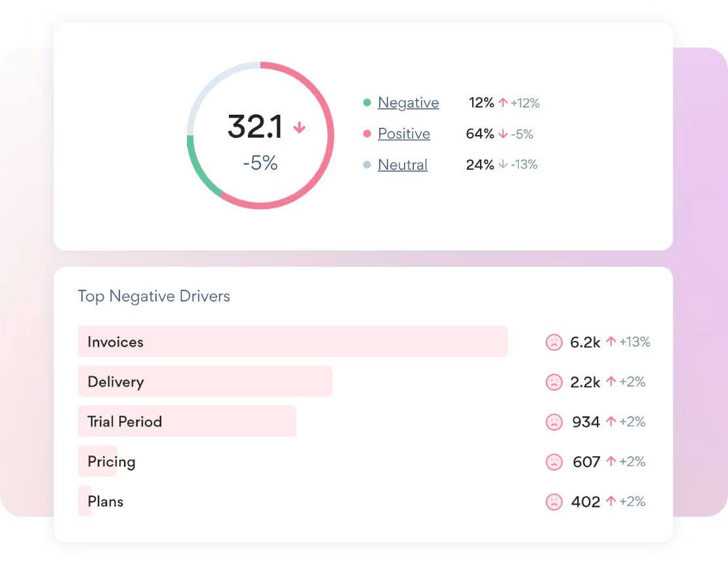Select the Delivery driver bar
This screenshot has width=728, height=567.
[x=205, y=381]
